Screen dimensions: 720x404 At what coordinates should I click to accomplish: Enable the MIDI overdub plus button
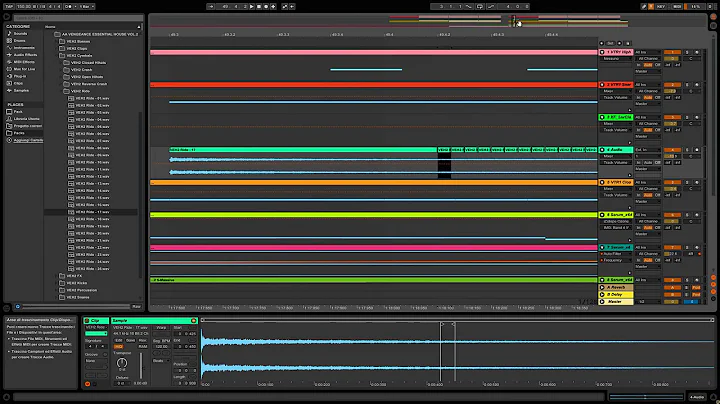[273, 6]
